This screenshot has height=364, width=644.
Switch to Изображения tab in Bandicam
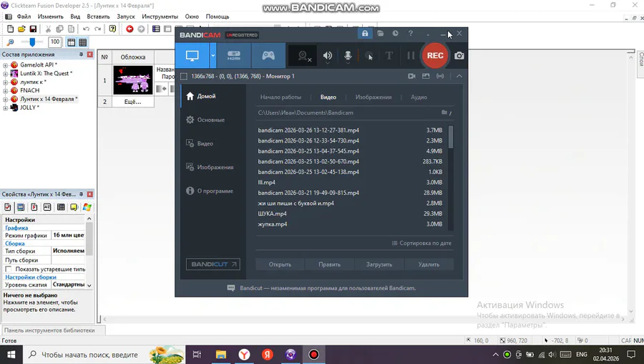(374, 97)
